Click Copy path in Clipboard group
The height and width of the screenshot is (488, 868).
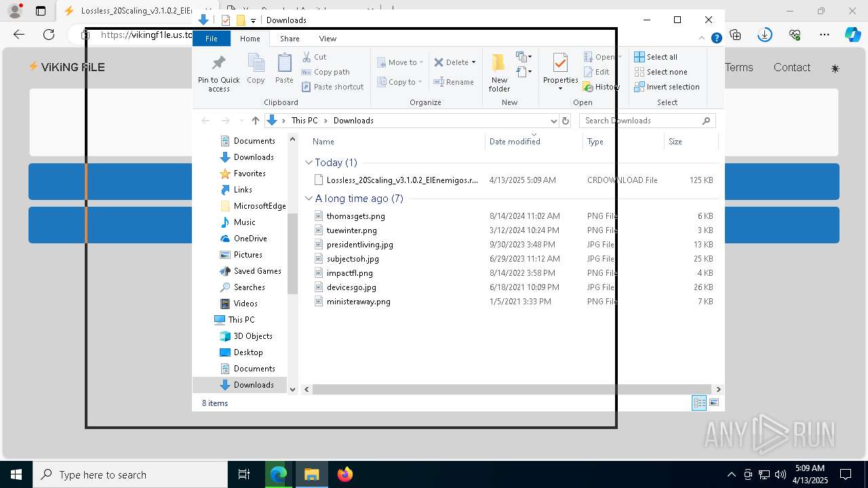(x=325, y=72)
